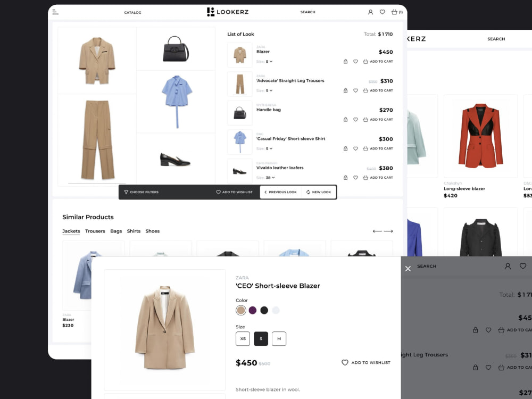
Task: Click the blue shirt image in the look collage
Action: tap(176, 102)
